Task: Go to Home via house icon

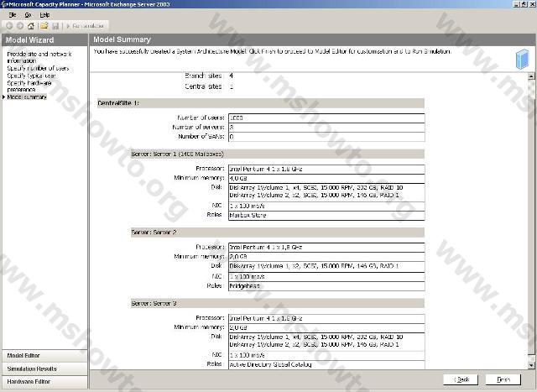Action: tap(31, 26)
